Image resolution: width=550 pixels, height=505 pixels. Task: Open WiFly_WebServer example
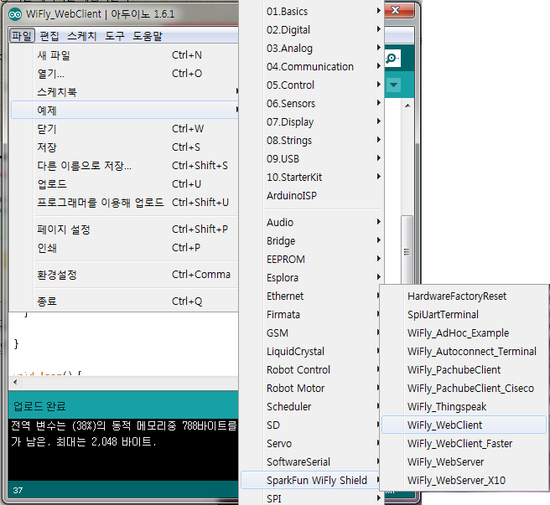point(464,462)
